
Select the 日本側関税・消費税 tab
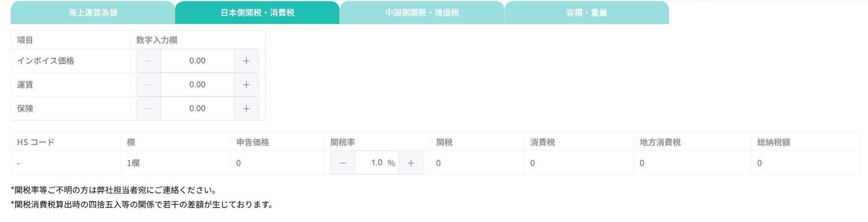[x=257, y=13]
